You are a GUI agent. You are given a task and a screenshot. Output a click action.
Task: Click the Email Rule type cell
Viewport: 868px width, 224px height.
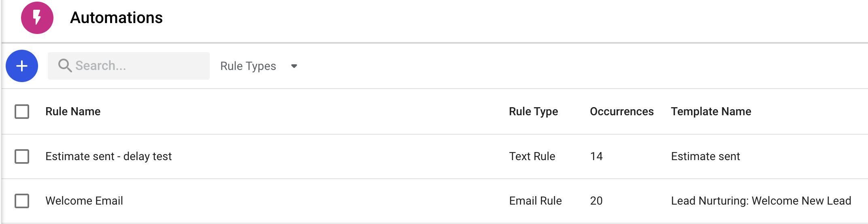click(535, 201)
